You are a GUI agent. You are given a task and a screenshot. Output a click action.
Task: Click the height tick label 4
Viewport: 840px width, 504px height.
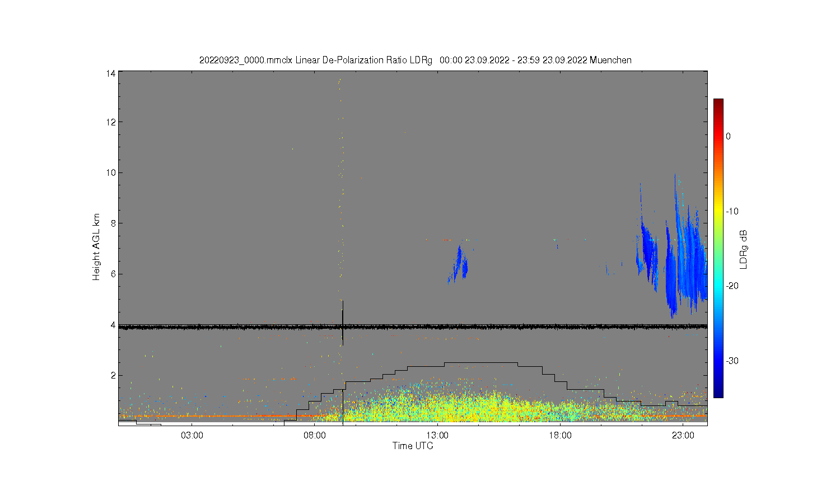tap(113, 325)
